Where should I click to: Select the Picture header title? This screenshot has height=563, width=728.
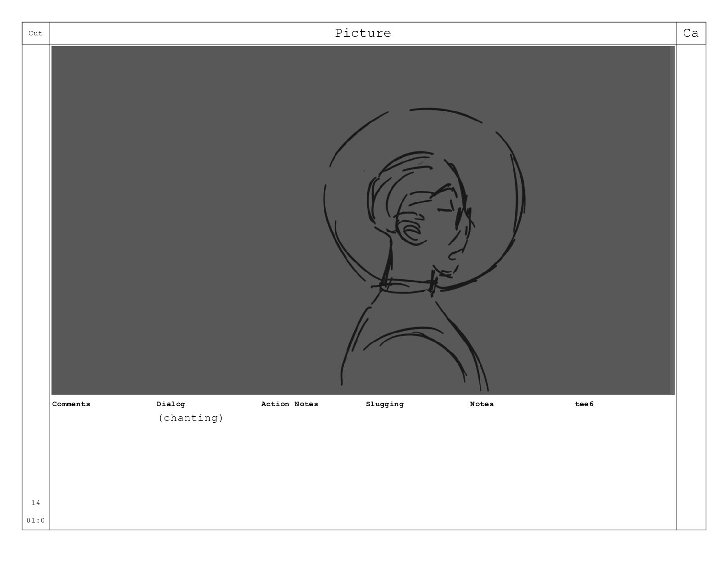363,33
